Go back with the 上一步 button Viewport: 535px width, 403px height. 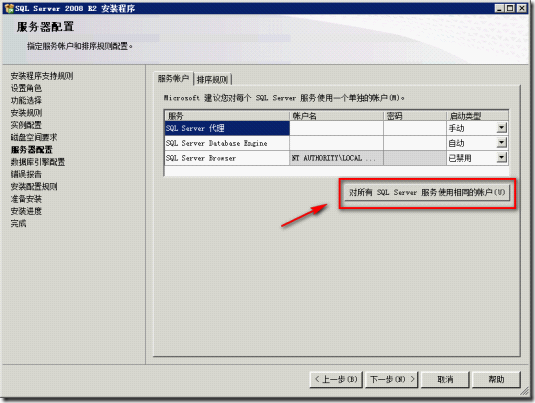pyautogui.click(x=336, y=379)
